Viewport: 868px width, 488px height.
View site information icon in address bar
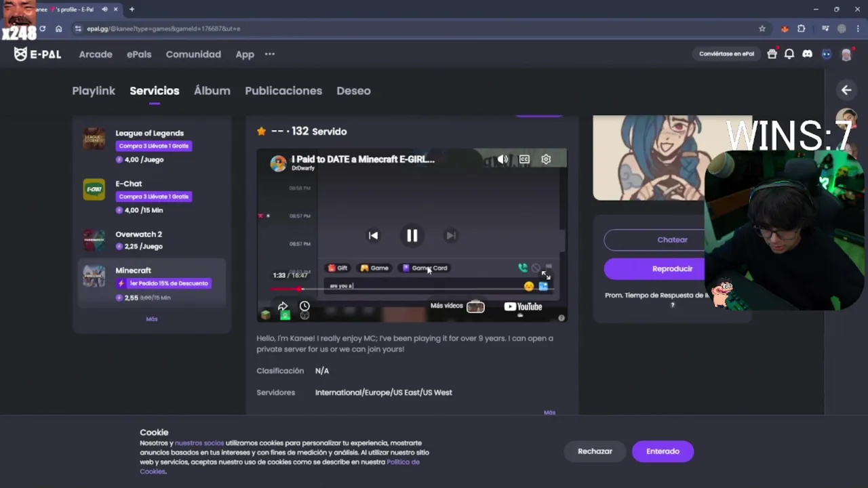[x=78, y=28]
